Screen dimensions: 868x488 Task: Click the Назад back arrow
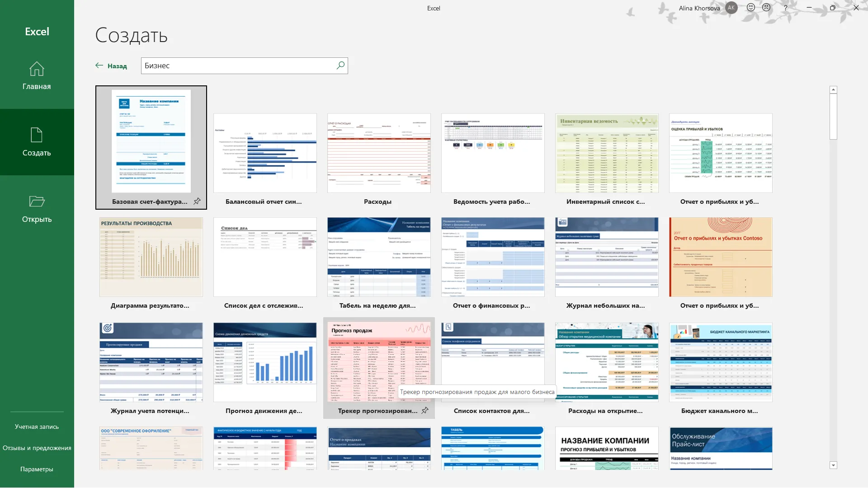click(x=99, y=66)
